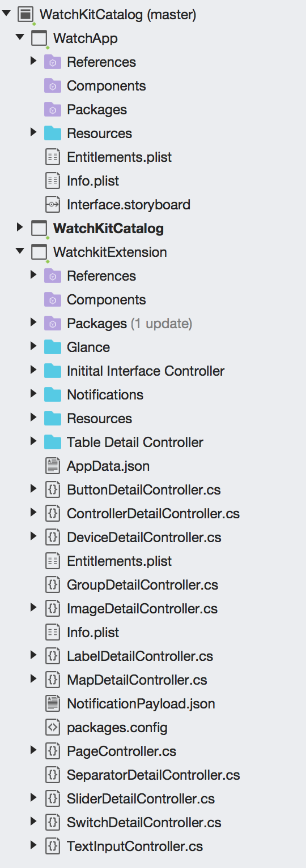
Task: Open the Interface.storyboard file icon
Action: tap(52, 204)
